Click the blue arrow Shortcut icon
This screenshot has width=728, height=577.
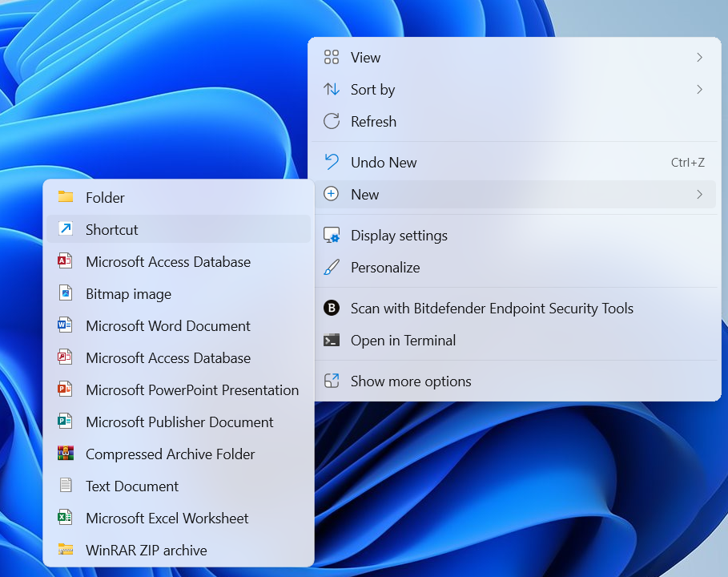coord(66,228)
